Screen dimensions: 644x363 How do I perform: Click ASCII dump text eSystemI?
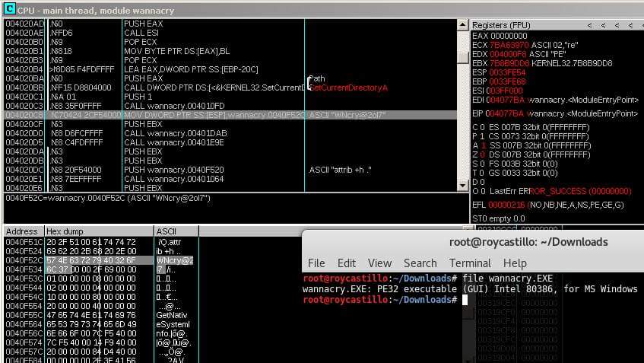tap(173, 324)
